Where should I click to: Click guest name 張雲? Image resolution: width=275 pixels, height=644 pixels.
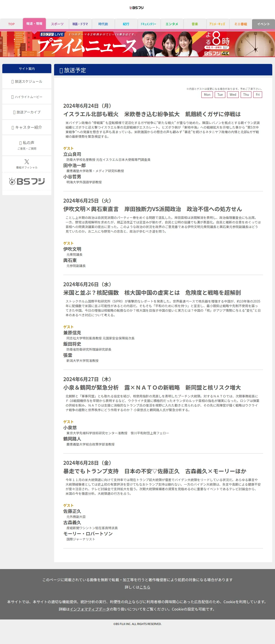coord(68,355)
